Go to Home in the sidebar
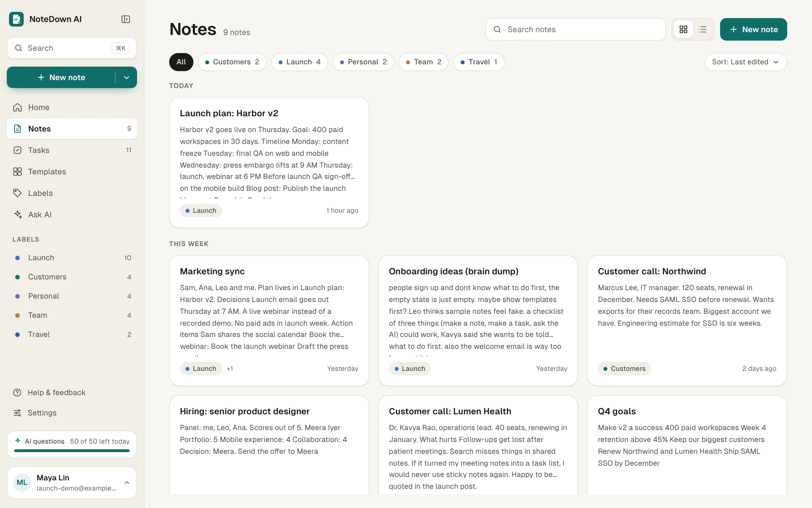This screenshot has height=508, width=812. 72,107
